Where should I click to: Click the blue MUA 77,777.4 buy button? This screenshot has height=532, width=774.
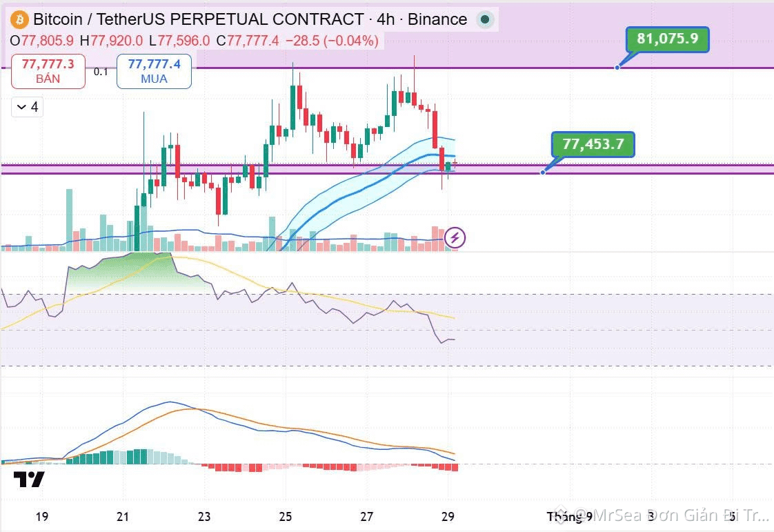(154, 71)
